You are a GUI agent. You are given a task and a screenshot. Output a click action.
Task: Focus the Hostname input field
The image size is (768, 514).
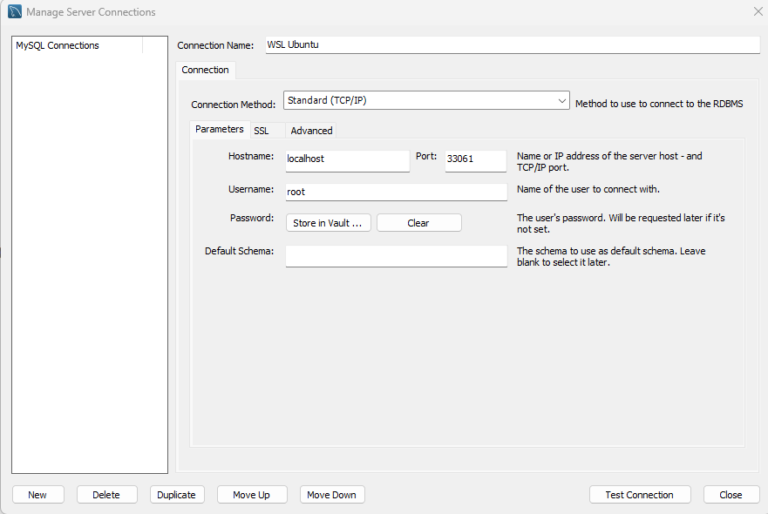click(x=347, y=159)
